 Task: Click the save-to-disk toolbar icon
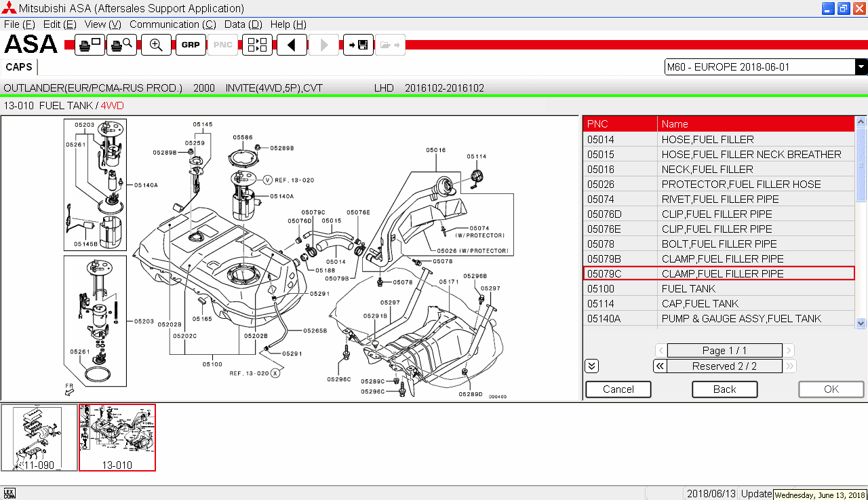[358, 45]
